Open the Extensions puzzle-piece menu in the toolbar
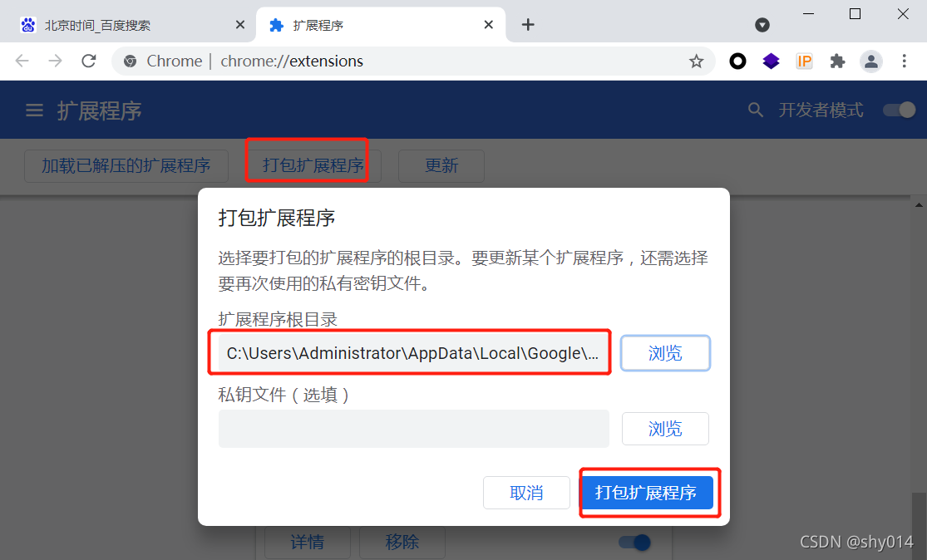The height and width of the screenshot is (560, 927). coord(837,61)
